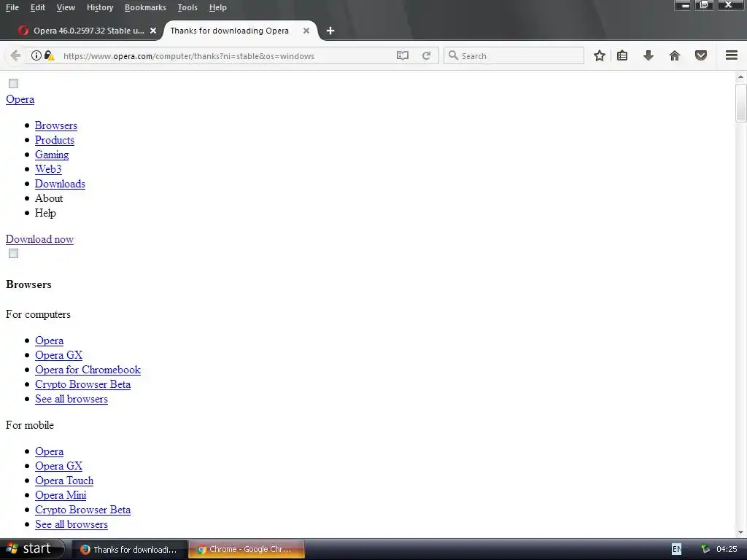Image resolution: width=747 pixels, height=560 pixels.
Task: Save page to Pocket
Action: [x=701, y=55]
